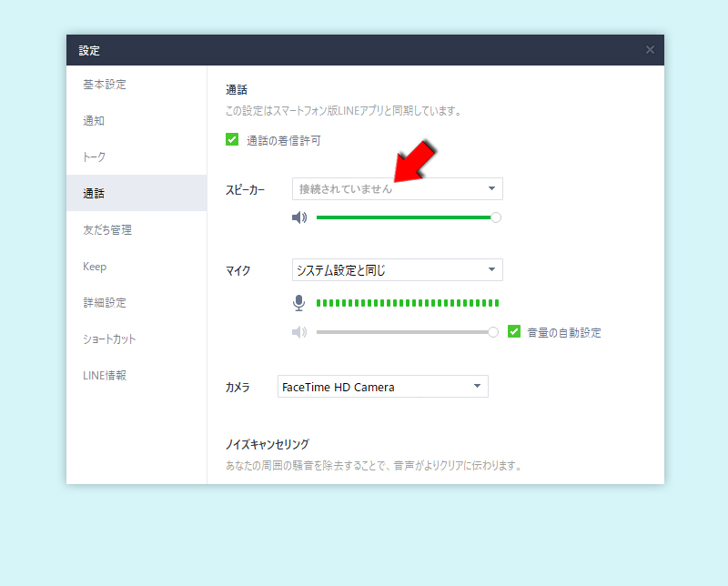This screenshot has width=728, height=586.
Task: Click the speaker volume icon
Action: [300, 217]
